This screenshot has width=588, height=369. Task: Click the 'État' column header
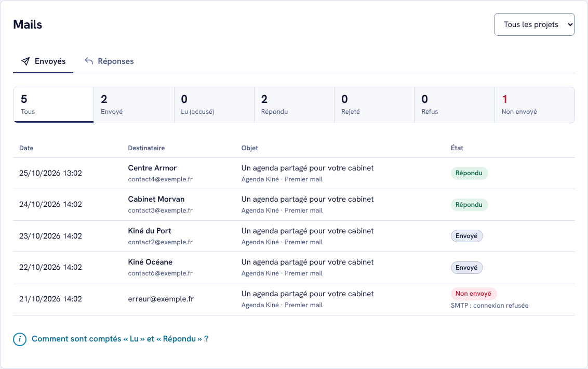pyautogui.click(x=457, y=148)
